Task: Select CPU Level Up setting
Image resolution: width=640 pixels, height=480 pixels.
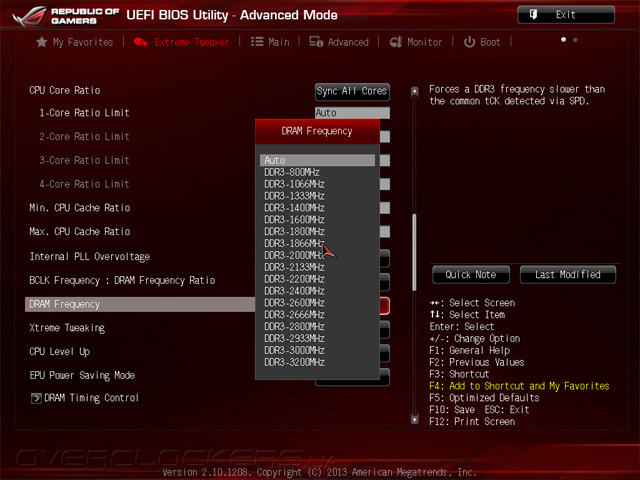Action: tap(60, 351)
